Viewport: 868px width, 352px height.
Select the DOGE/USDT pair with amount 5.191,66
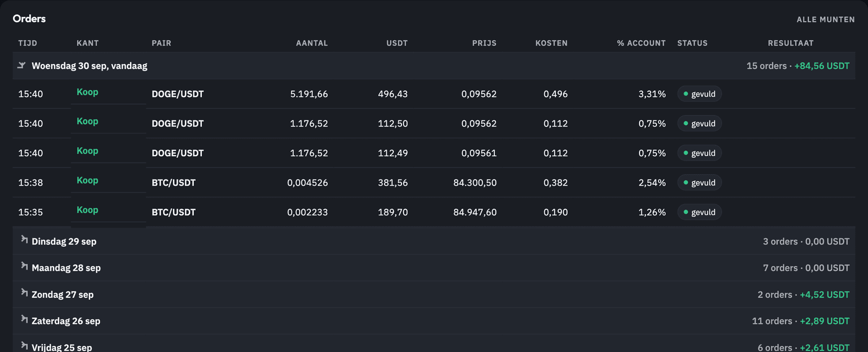coord(178,94)
